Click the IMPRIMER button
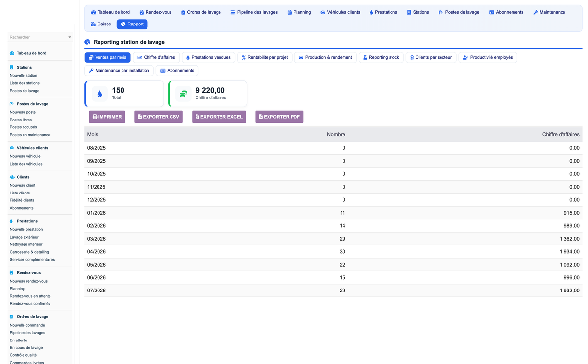588x364 pixels. (107, 117)
